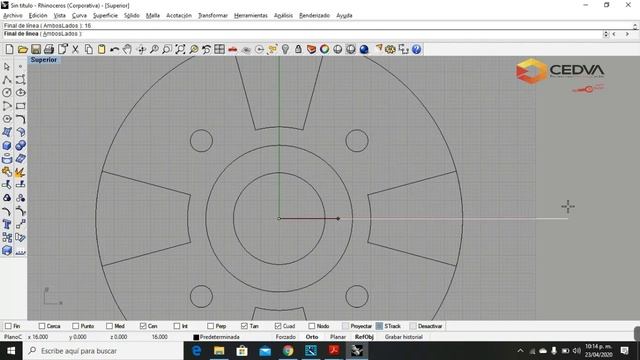Image resolution: width=640 pixels, height=360 pixels.
Task: Enable the Fin object snap checkbox
Action: coord(8,326)
